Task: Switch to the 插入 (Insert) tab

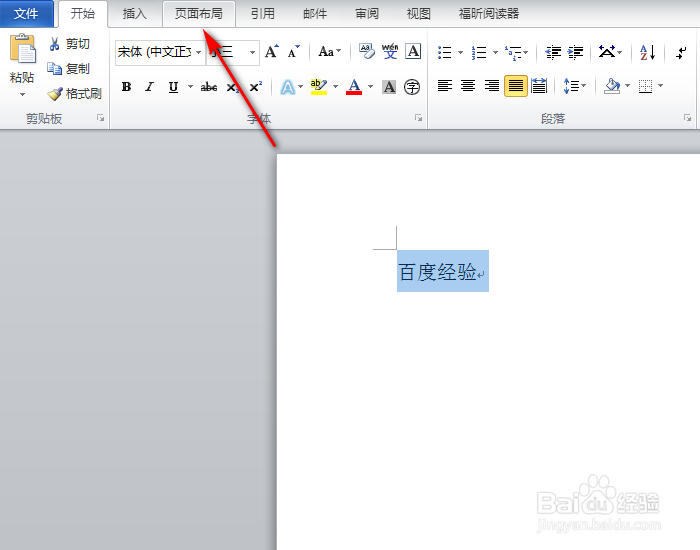Action: click(x=134, y=14)
